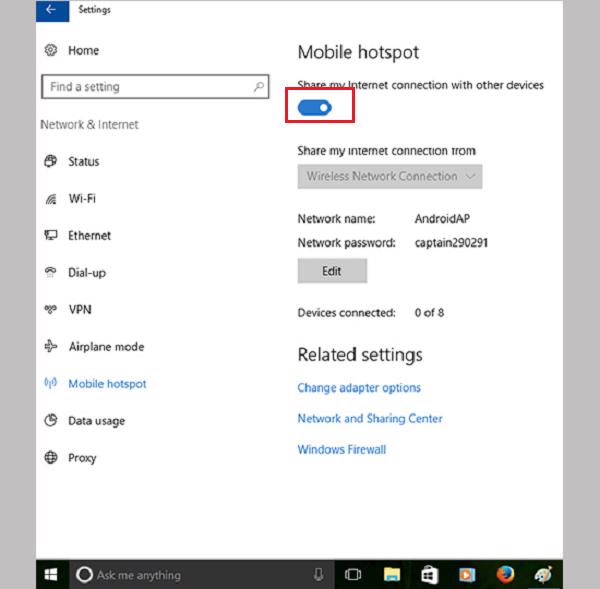Open the Status settings page
The width and height of the screenshot is (600, 589).
pyautogui.click(x=83, y=162)
